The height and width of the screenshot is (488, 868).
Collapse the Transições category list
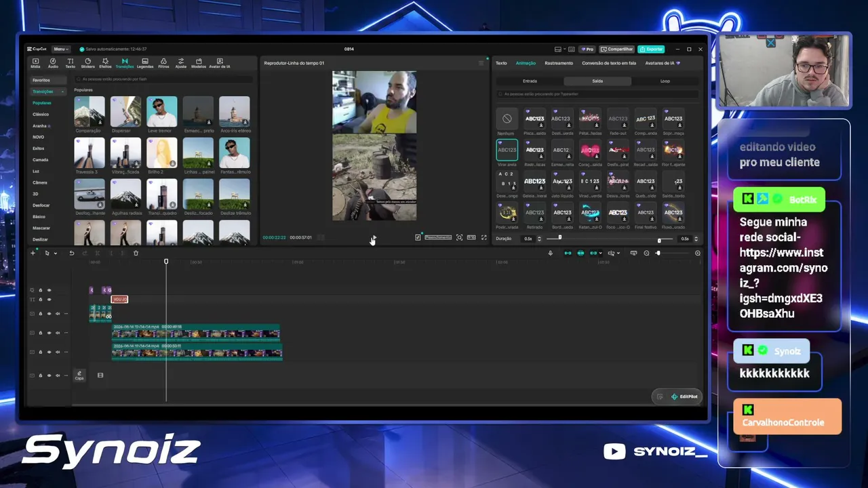pyautogui.click(x=63, y=91)
